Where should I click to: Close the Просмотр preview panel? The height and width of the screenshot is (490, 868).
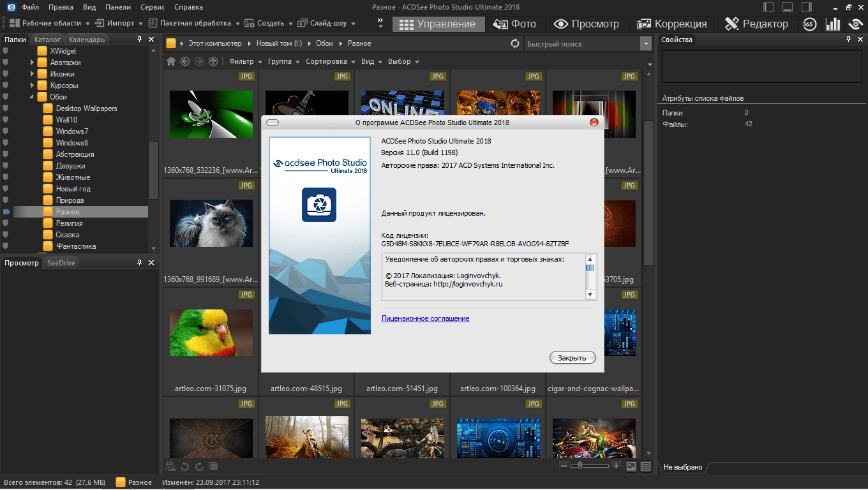tap(151, 263)
